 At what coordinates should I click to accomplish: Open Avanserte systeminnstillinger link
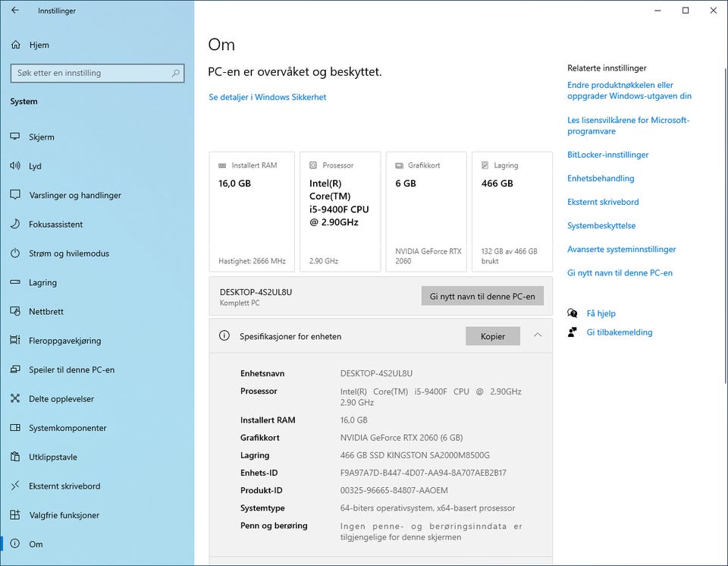[621, 249]
